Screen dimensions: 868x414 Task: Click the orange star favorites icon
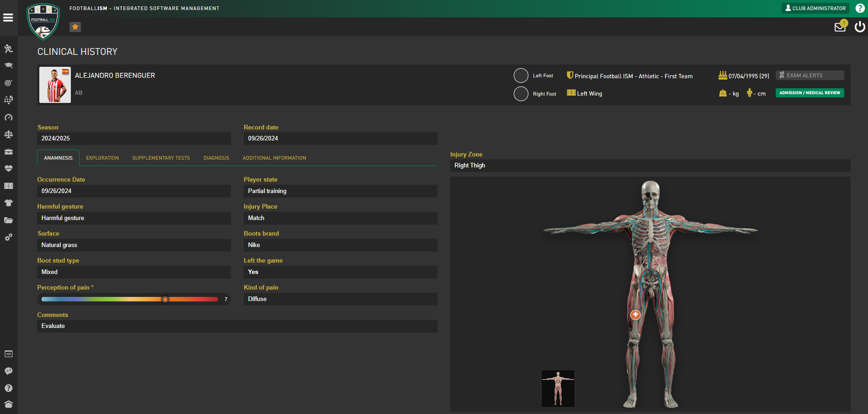pyautogui.click(x=75, y=27)
